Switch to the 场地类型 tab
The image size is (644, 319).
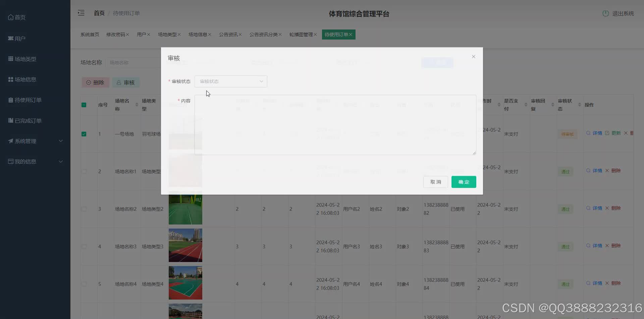point(167,35)
